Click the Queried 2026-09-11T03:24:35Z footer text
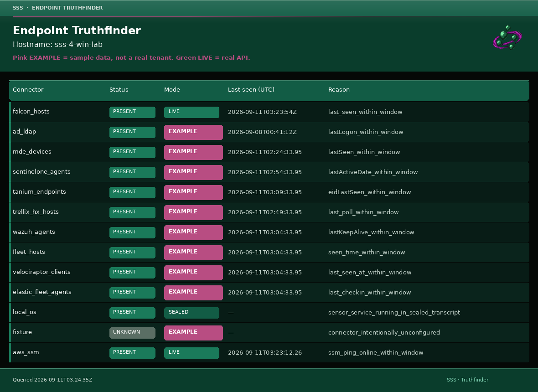Screen dimensions: 538x392 [52, 380]
